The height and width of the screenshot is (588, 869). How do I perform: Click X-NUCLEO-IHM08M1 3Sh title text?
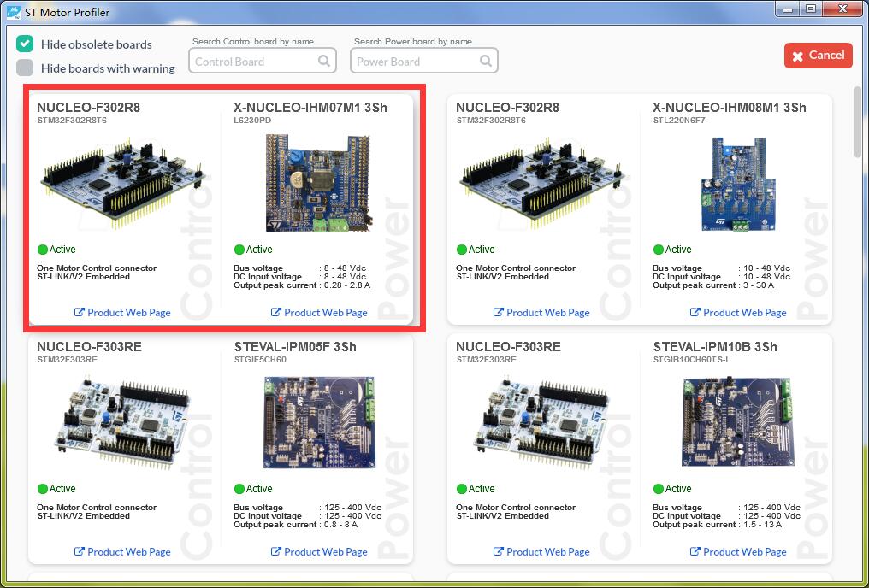pos(730,108)
